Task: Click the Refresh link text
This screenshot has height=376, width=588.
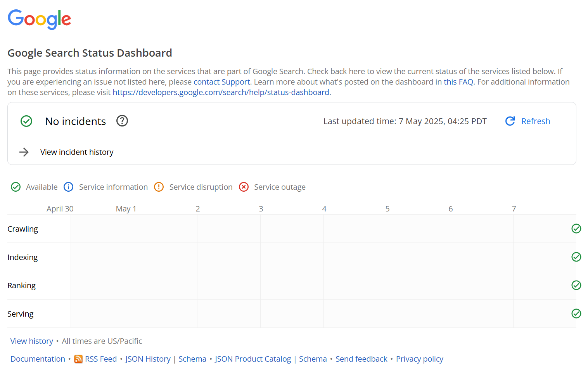Action: pyautogui.click(x=536, y=121)
